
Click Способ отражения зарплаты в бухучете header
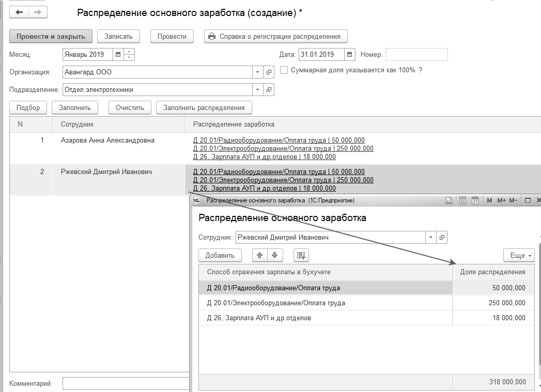(326, 272)
